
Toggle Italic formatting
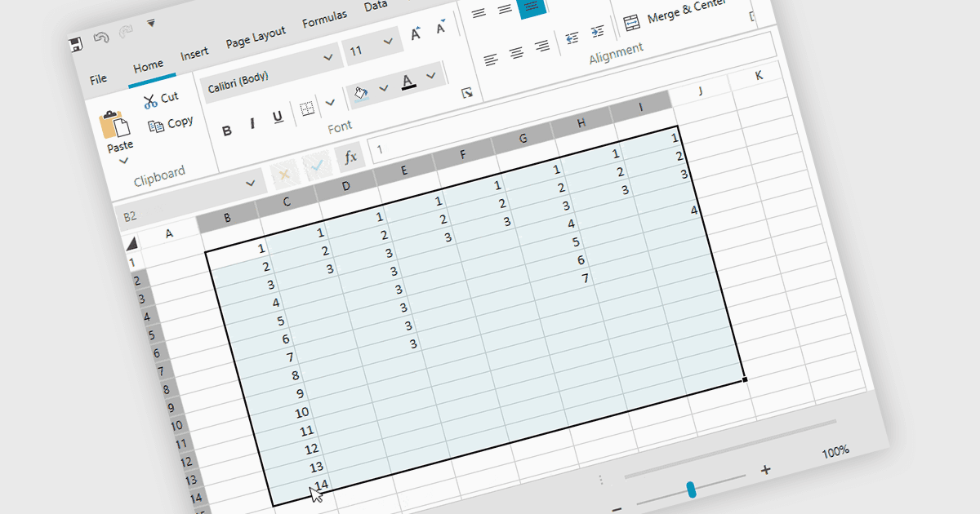[252, 124]
